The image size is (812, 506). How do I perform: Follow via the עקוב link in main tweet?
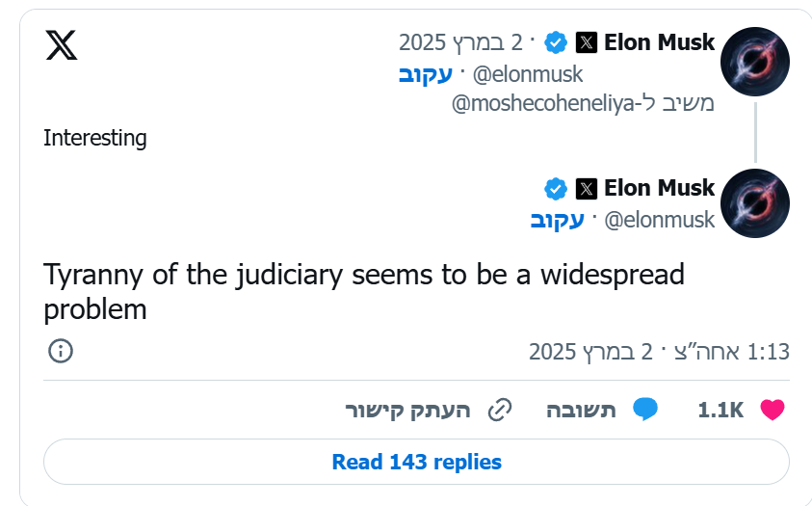557,220
